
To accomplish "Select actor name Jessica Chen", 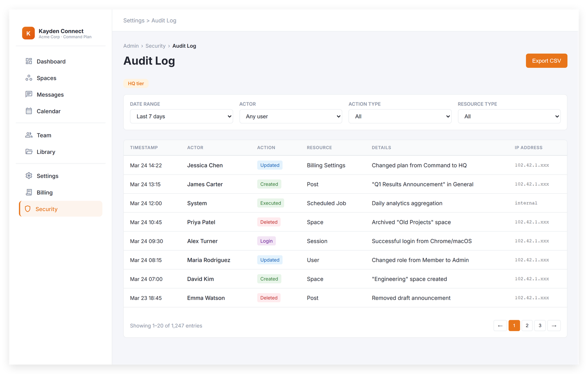I will coord(205,165).
